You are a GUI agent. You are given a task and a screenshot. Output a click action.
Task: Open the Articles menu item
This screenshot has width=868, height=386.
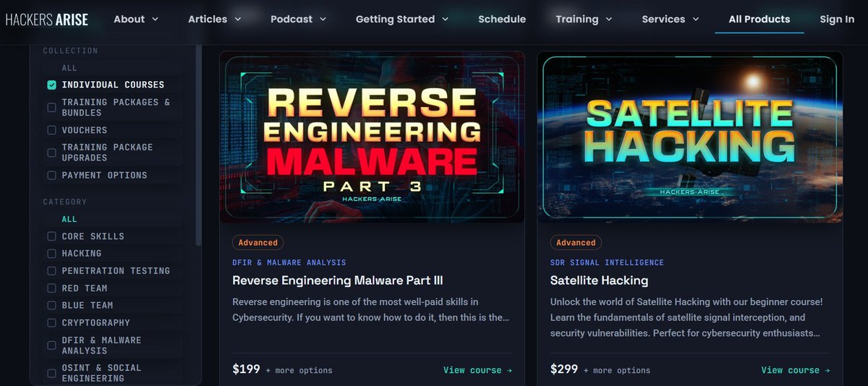tap(208, 20)
